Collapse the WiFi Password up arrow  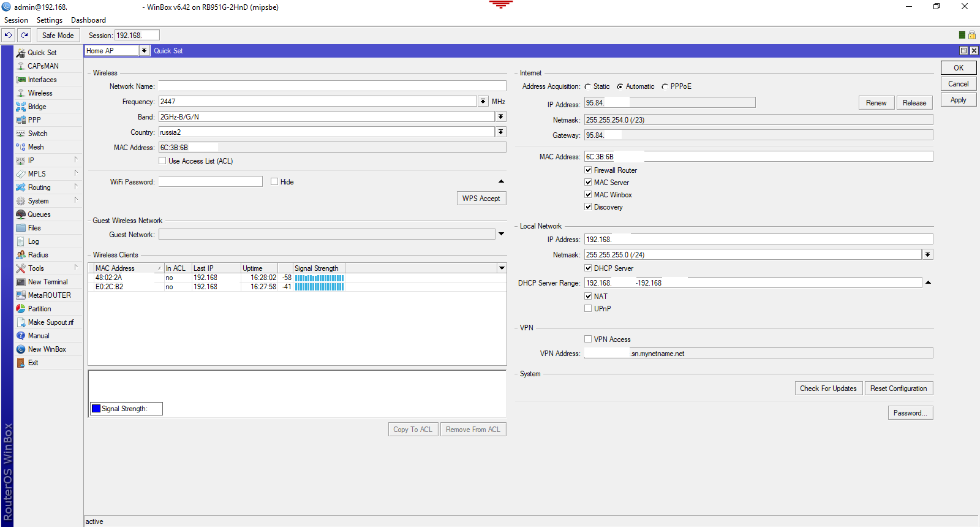502,181
